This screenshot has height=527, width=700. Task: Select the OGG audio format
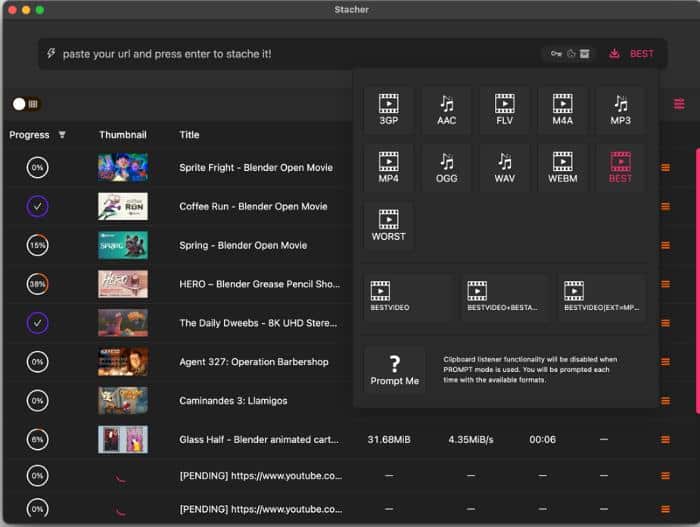[x=447, y=168]
